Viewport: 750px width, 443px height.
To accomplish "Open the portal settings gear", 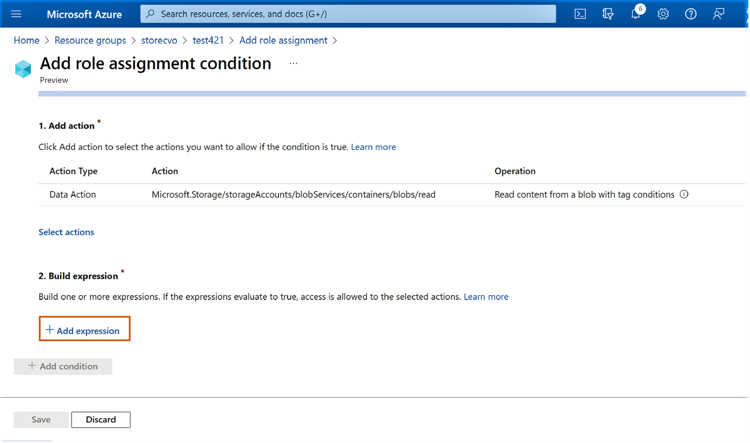I will point(663,14).
